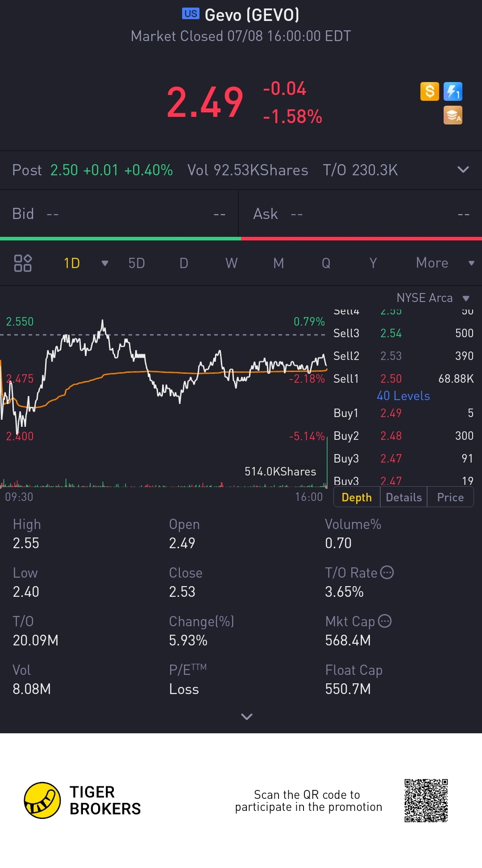Tap the Vol value 8.08M
482x868 pixels.
(x=32, y=689)
